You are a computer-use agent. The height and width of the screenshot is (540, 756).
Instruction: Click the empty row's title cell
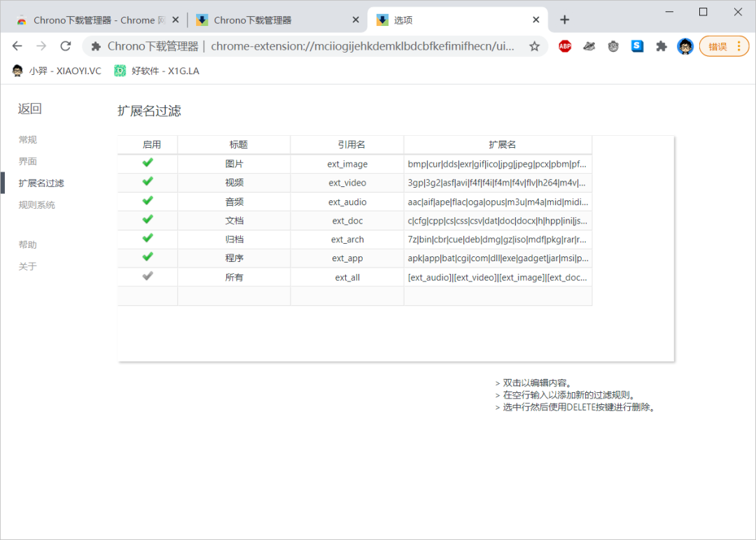[x=234, y=296]
